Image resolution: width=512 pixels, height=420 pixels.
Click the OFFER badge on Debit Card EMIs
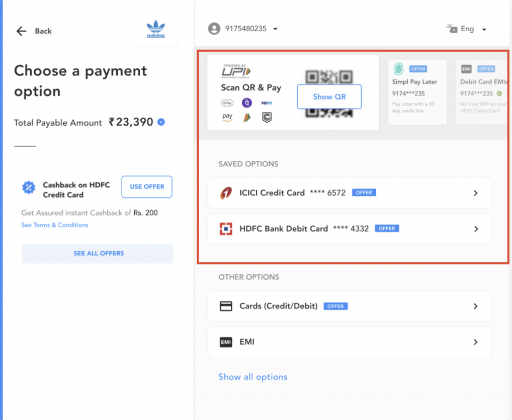[486, 69]
